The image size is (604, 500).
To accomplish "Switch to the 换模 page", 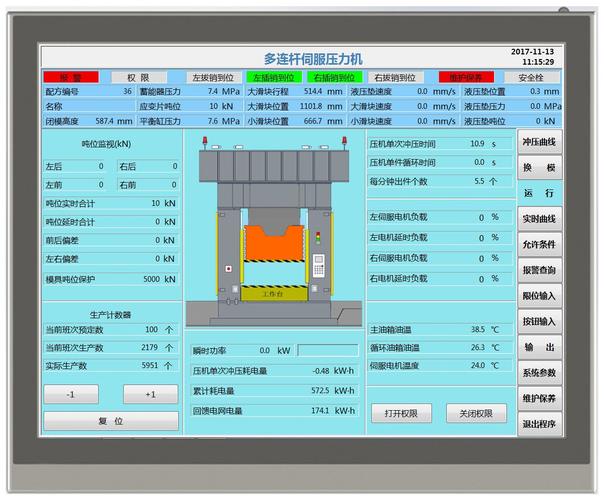I will (x=539, y=168).
